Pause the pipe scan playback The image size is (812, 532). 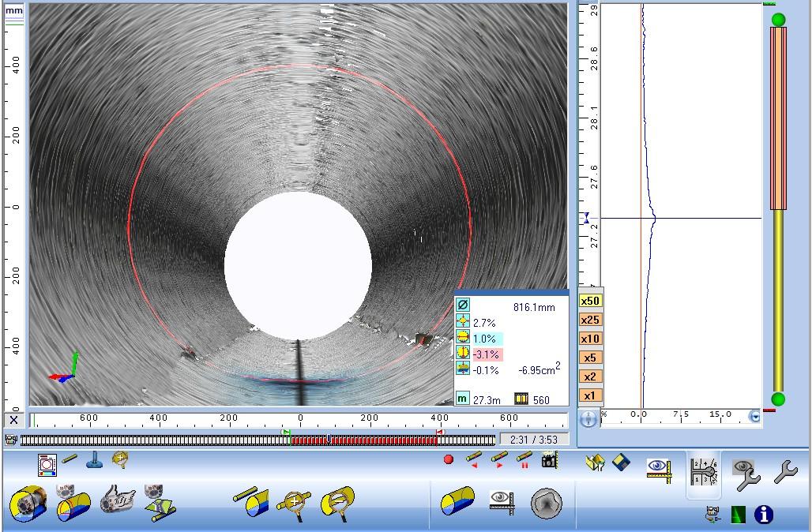pos(524,459)
